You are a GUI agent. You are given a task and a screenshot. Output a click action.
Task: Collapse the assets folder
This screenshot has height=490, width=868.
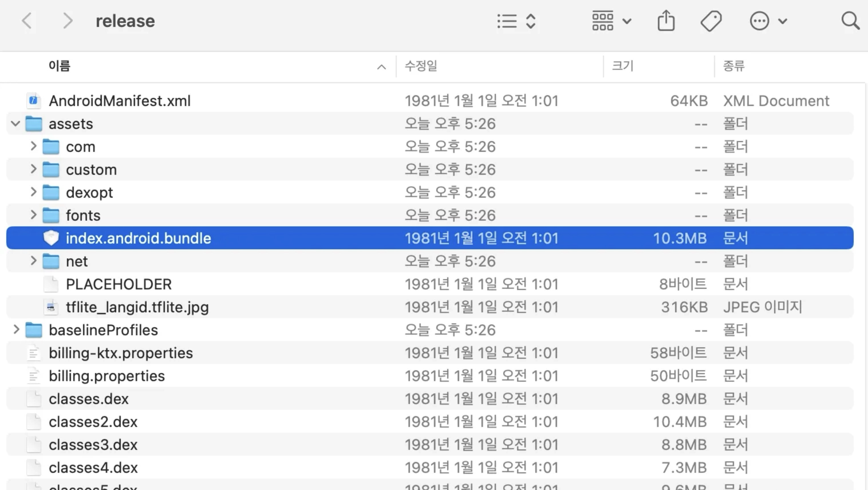pos(15,124)
